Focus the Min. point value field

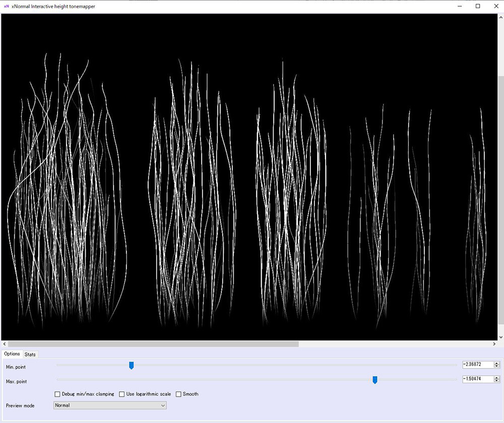tap(478, 365)
